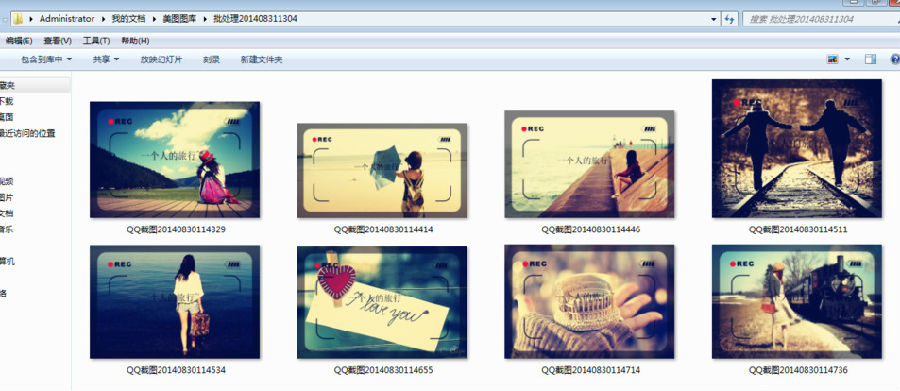Select 下载 in the navigation pane

[x=6, y=101]
